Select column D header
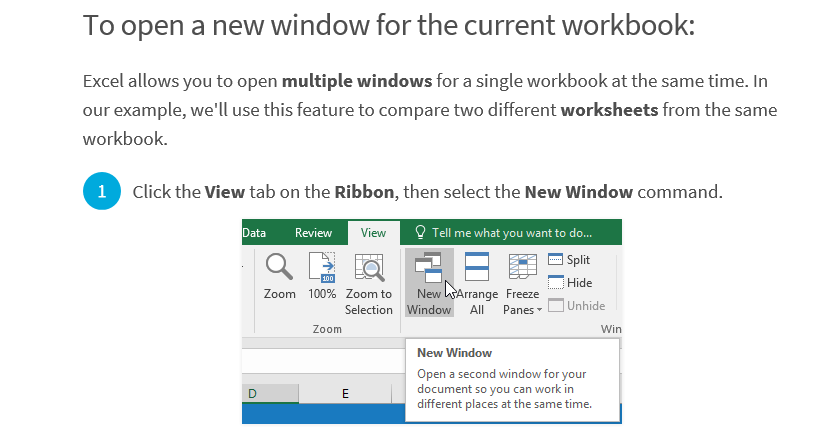The image size is (820, 427). click(x=270, y=393)
